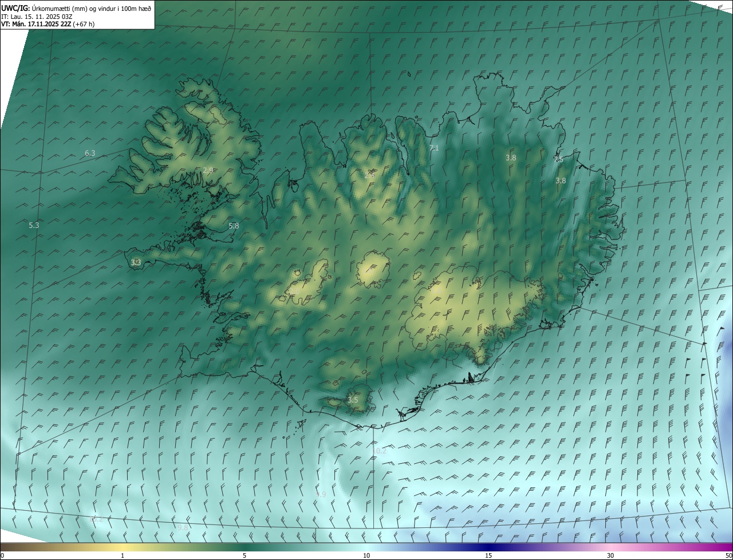Click the 1 label on the color scale
The image size is (733, 560).
pyautogui.click(x=123, y=555)
